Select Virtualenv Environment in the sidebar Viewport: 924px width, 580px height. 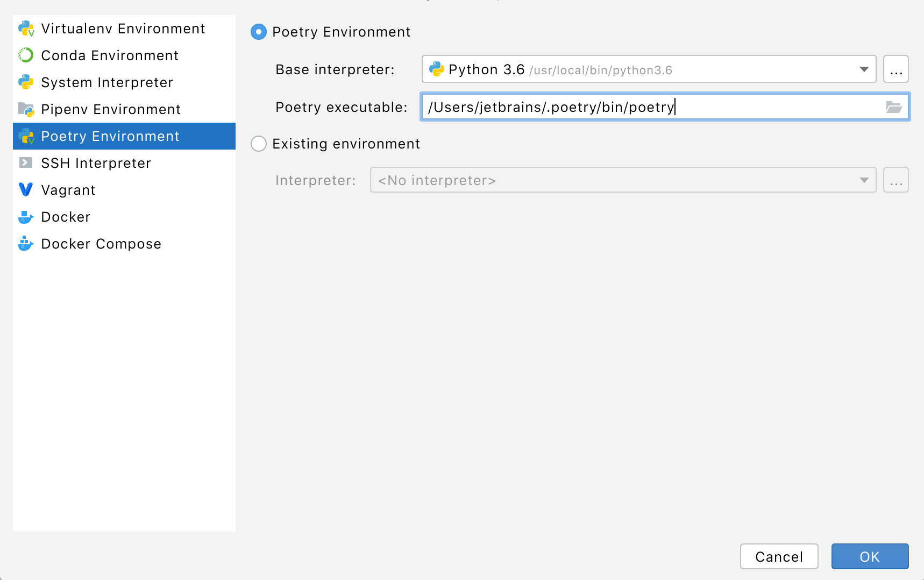[123, 29]
